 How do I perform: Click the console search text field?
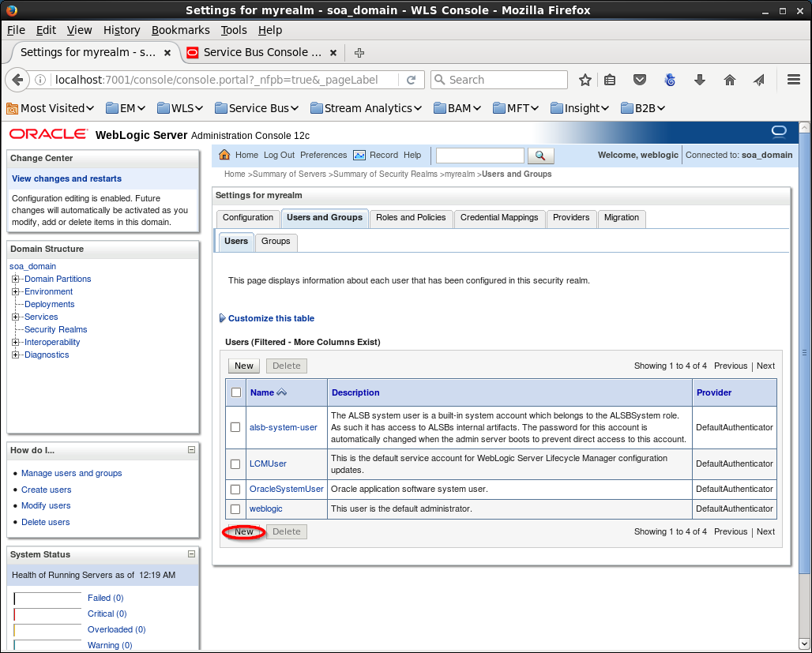tap(479, 156)
